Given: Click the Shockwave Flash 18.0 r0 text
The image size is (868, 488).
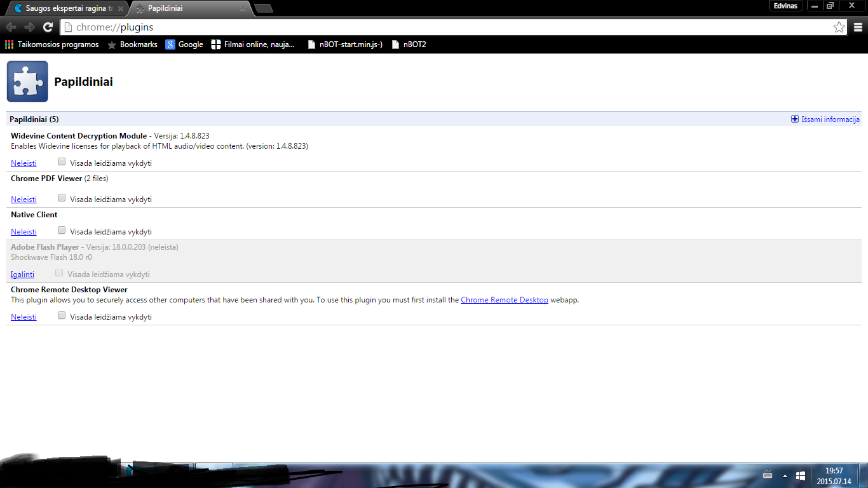Looking at the screenshot, I should click(51, 257).
